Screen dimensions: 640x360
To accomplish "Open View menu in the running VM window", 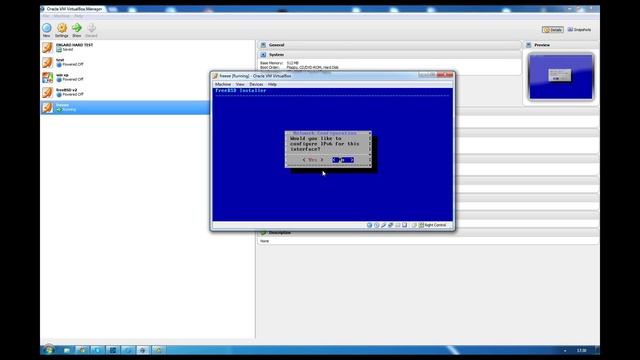I will 240,84.
